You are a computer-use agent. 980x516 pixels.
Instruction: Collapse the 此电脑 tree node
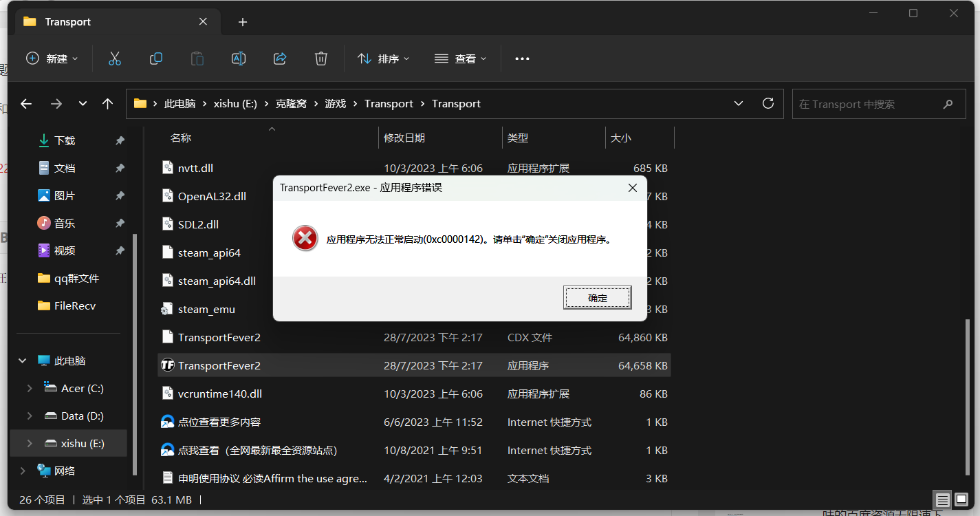23,361
